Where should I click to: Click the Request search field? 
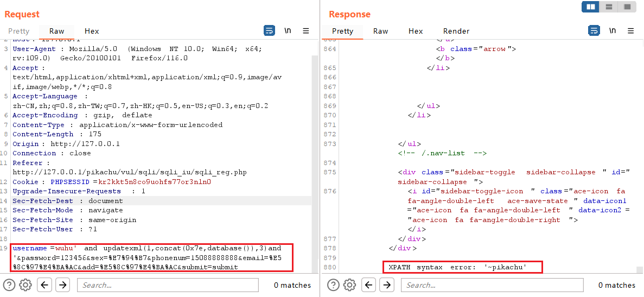[168, 285]
